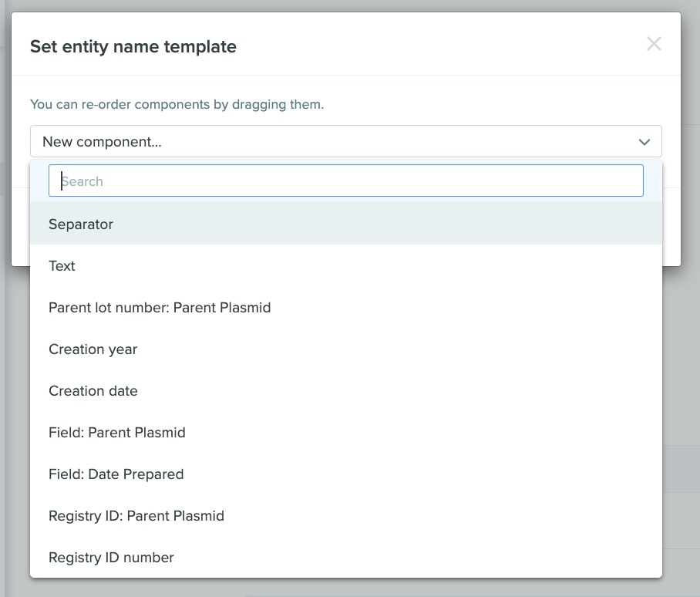Screen dimensions: 700x597
Task: Select Registry ID number option
Action: tap(346, 557)
